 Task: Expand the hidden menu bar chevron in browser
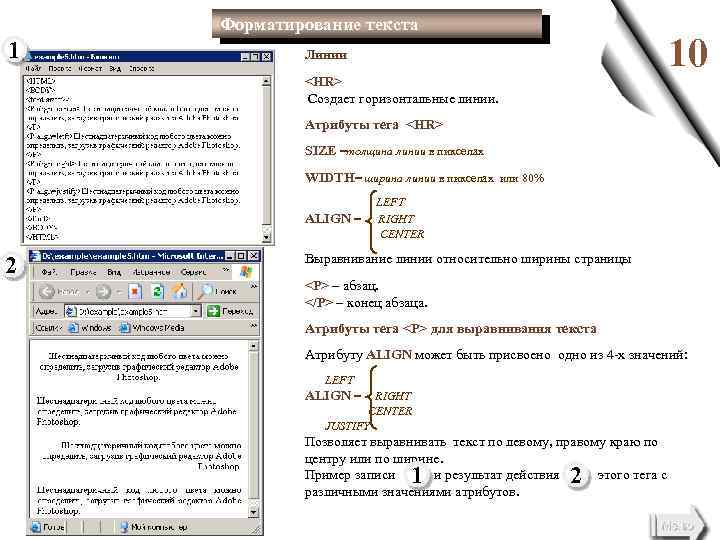(x=225, y=270)
